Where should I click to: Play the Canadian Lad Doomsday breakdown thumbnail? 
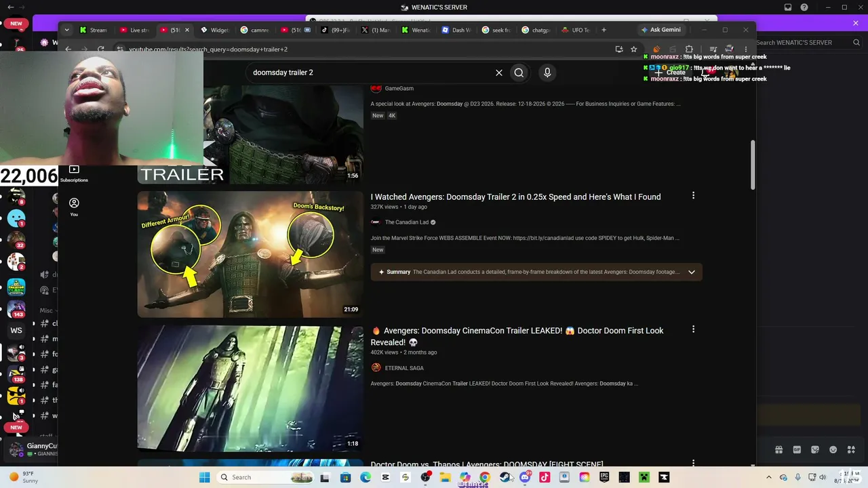coord(250,254)
